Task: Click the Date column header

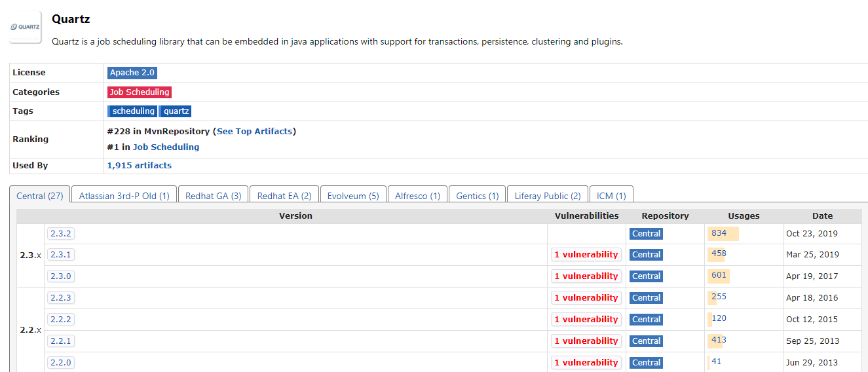Action: coord(822,216)
